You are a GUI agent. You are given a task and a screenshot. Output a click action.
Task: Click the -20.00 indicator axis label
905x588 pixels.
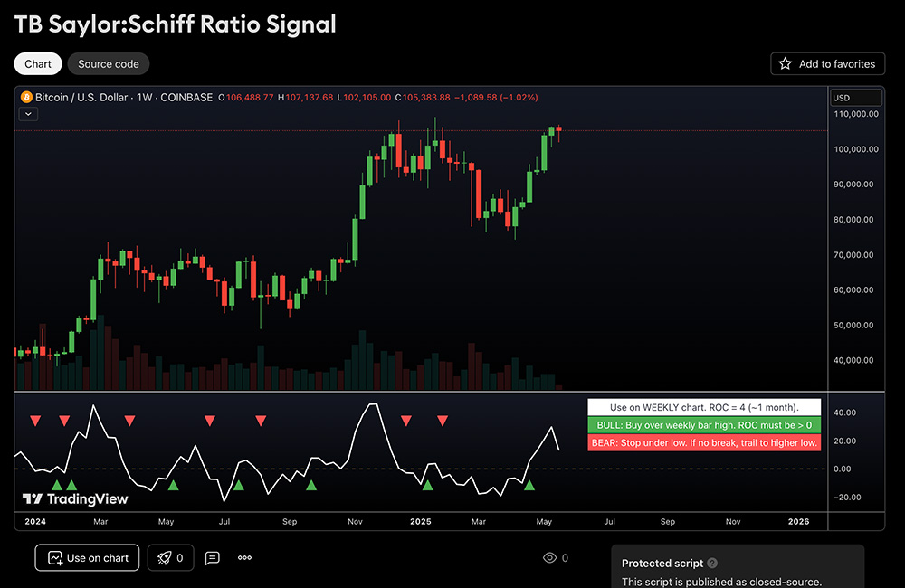tap(847, 497)
